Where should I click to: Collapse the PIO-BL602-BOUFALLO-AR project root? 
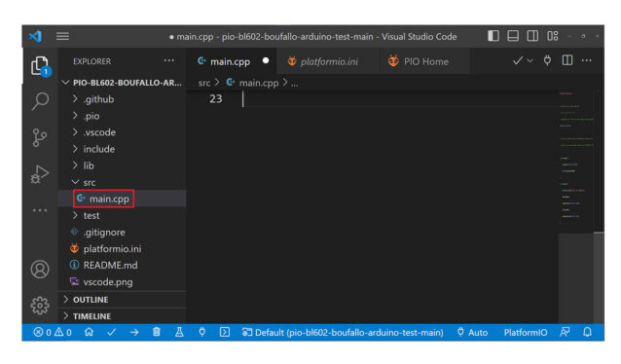coord(122,83)
